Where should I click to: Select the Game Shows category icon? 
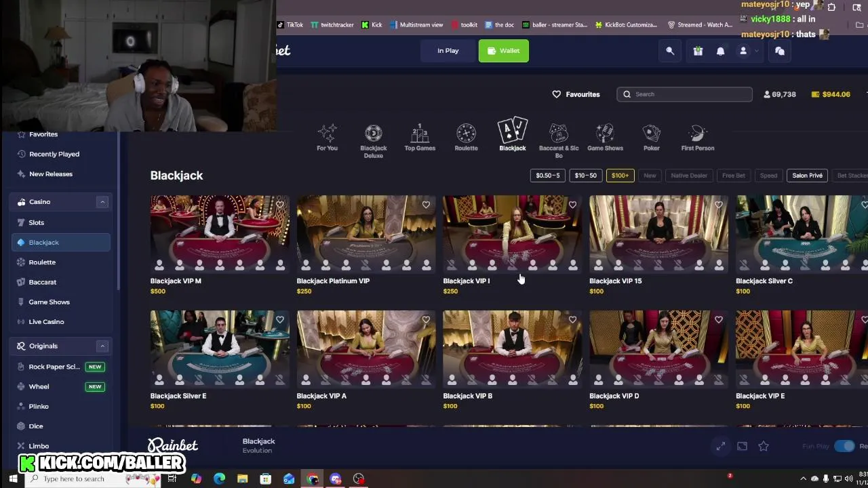[x=605, y=138]
